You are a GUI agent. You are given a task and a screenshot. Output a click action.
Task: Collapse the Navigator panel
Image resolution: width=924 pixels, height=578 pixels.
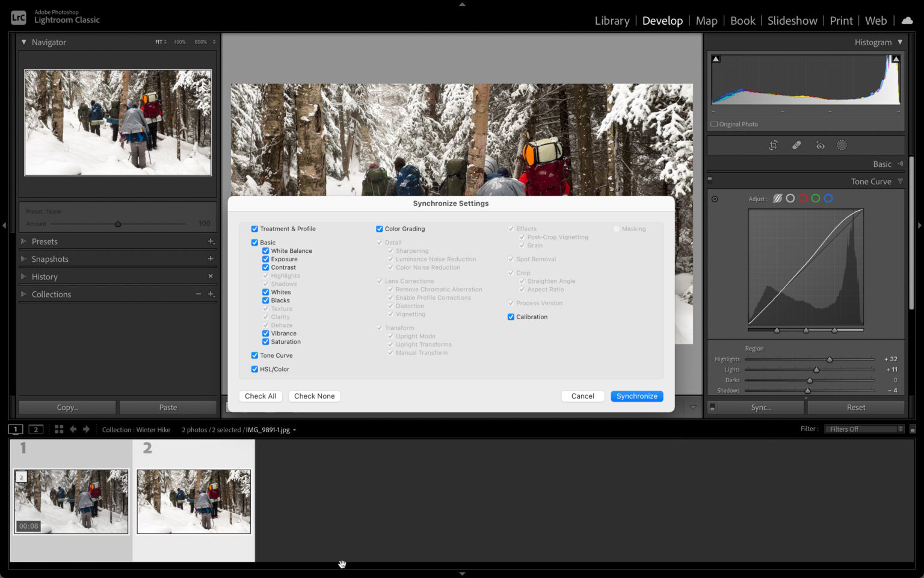point(23,42)
